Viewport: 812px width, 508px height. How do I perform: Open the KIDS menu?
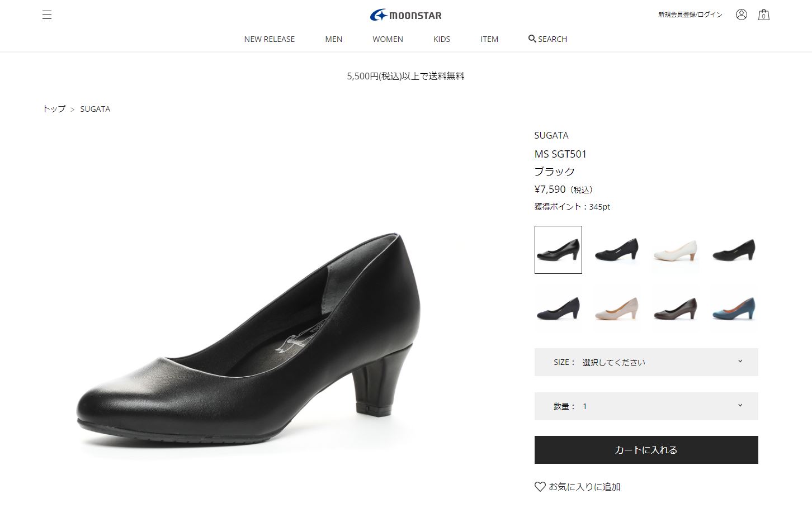442,39
